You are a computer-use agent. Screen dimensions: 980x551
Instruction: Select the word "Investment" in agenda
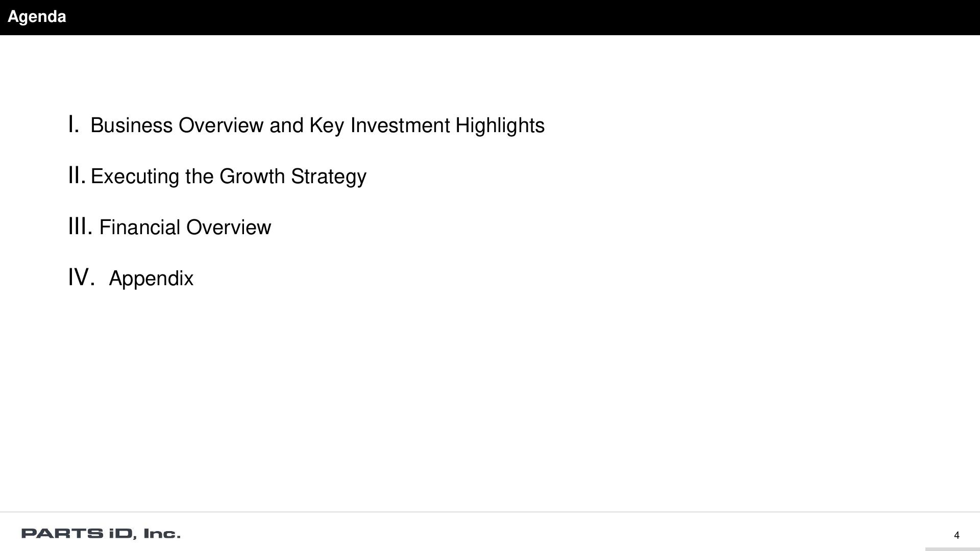coord(400,126)
